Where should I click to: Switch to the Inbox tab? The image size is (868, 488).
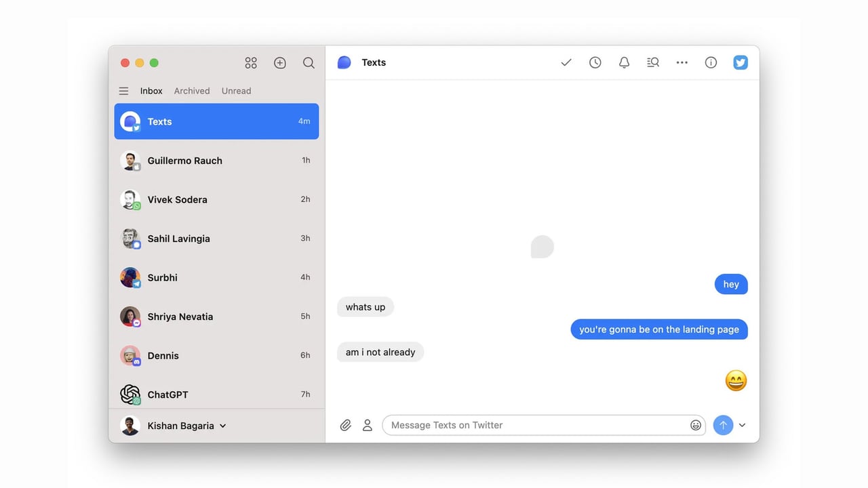(151, 91)
